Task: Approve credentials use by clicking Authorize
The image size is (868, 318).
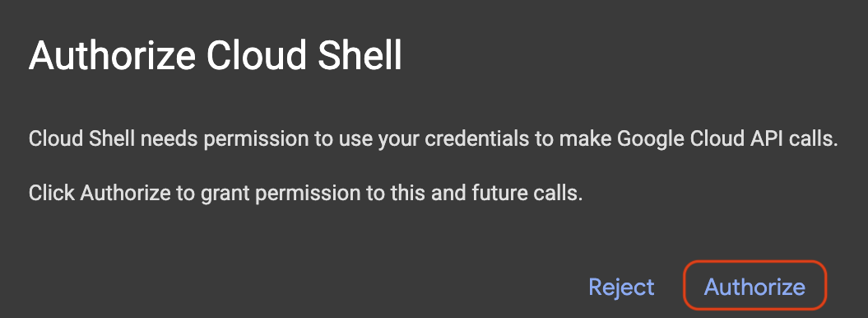Action: click(x=754, y=287)
